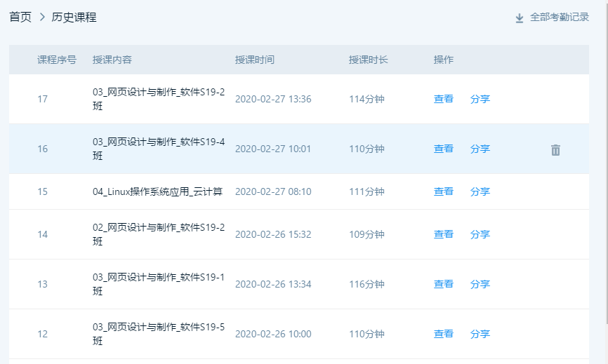The image size is (608, 364).
Task: Click the 课程序号 column header
Action: 57,60
